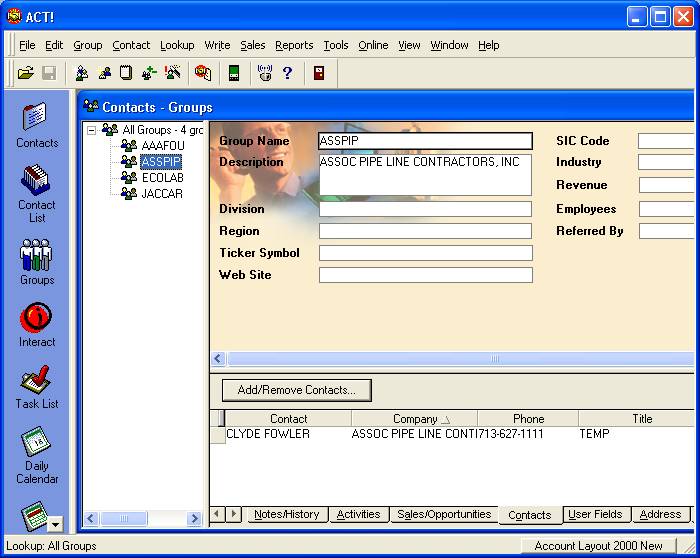Screen dimensions: 700x558
Task: Click the Open file folder toolbar icon
Action: 25,72
